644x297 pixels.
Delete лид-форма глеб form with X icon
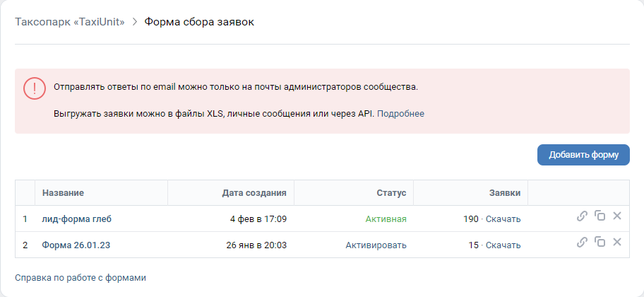pyautogui.click(x=617, y=216)
